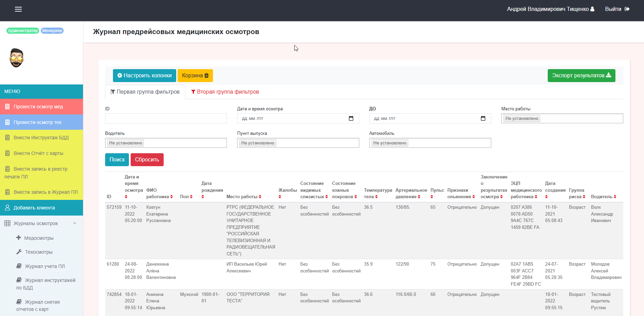The height and width of the screenshot is (316, 644).
Task: Sort by Температура тела column
Action: click(x=376, y=197)
